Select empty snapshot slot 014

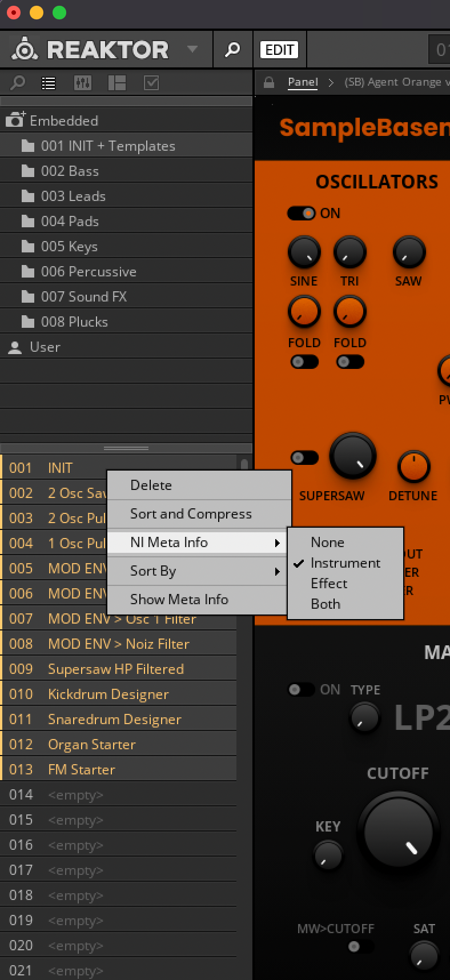[x=118, y=795]
